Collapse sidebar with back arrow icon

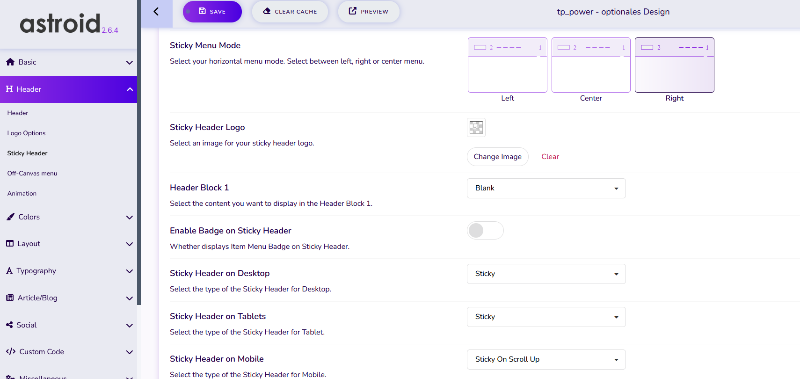pyautogui.click(x=156, y=11)
